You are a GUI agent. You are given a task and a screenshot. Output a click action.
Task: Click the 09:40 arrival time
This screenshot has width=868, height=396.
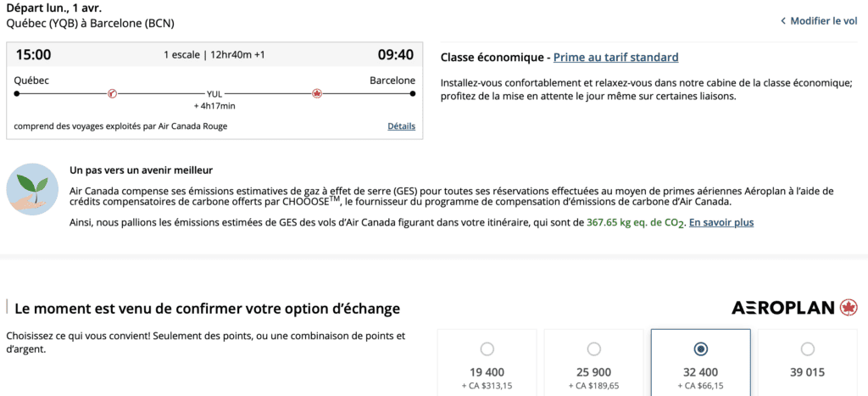point(396,55)
